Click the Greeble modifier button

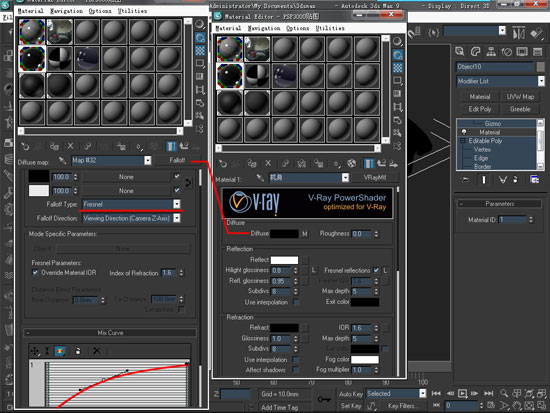(x=520, y=109)
